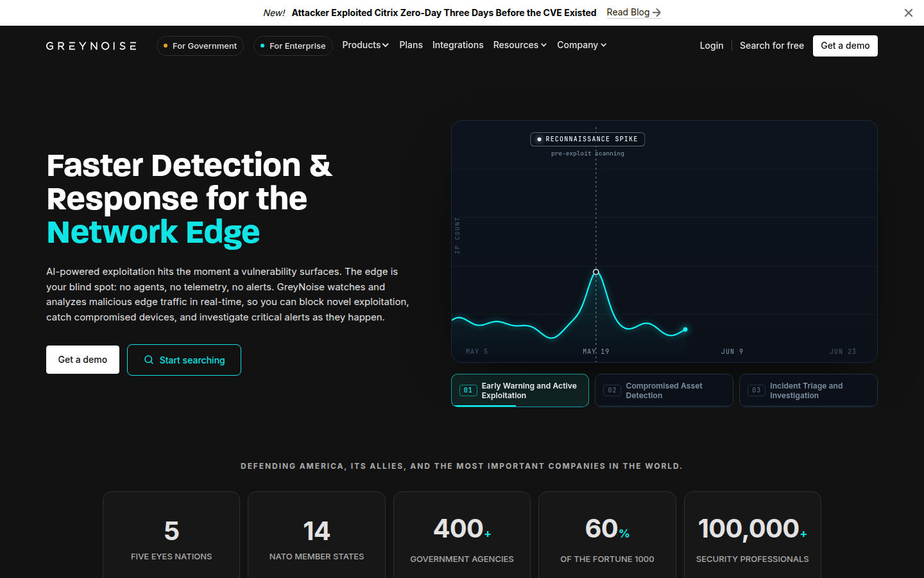Click the 'DEFENDING AMERICA' tagline text
This screenshot has height=578, width=924.
tap(461, 466)
